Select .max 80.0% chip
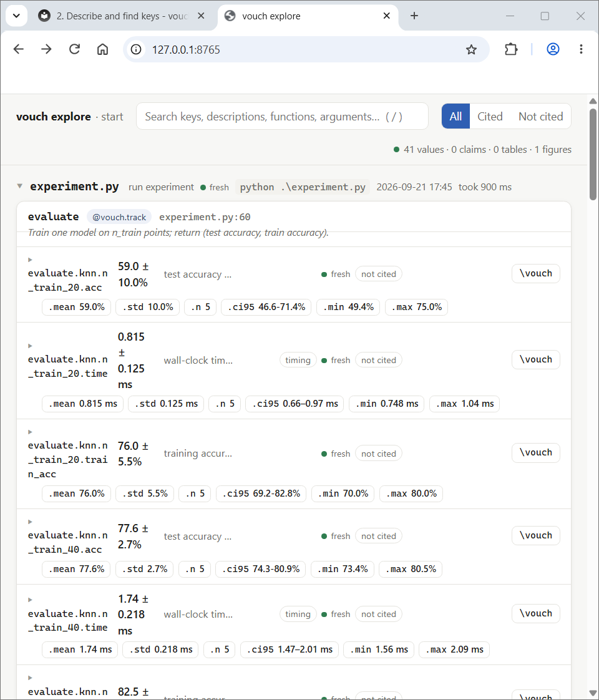Image resolution: width=599 pixels, height=700 pixels. click(x=411, y=493)
